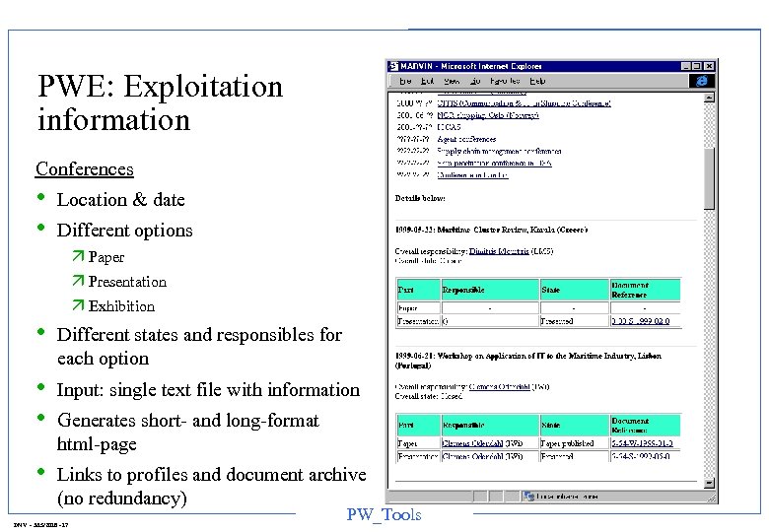
Task: Click the Workshop on Application of IT heading
Action: [527, 361]
